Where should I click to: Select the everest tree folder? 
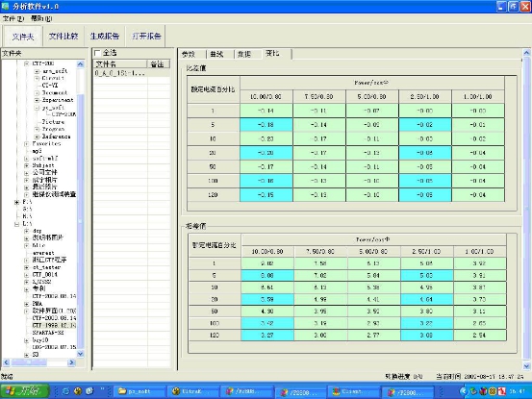click(x=43, y=253)
